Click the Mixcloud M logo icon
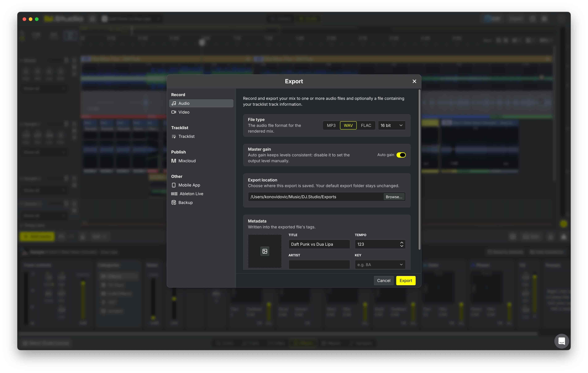588x373 pixels. (x=174, y=161)
